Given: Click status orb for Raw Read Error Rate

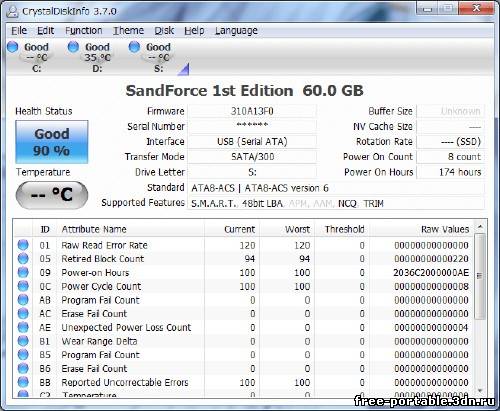Looking at the screenshot, I should [x=23, y=245].
